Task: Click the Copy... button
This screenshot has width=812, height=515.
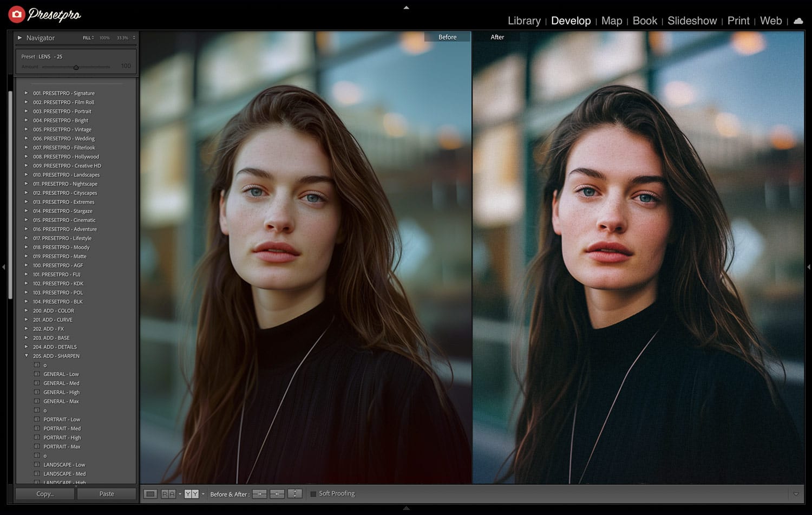Action: 45,494
